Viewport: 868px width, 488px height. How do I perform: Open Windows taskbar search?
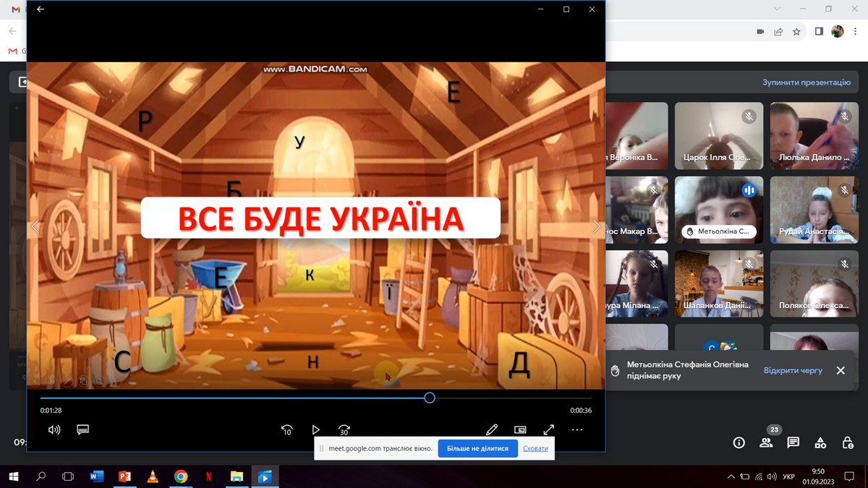pyautogui.click(x=41, y=476)
